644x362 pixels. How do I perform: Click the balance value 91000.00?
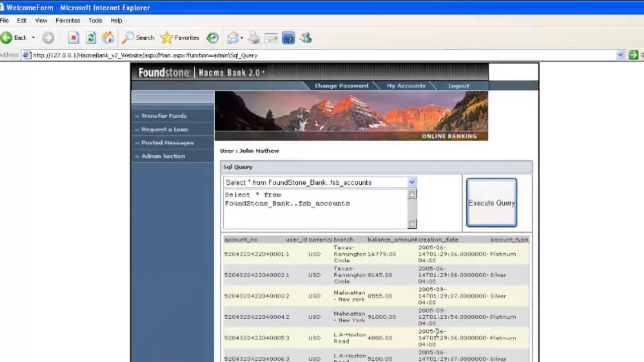click(x=381, y=317)
